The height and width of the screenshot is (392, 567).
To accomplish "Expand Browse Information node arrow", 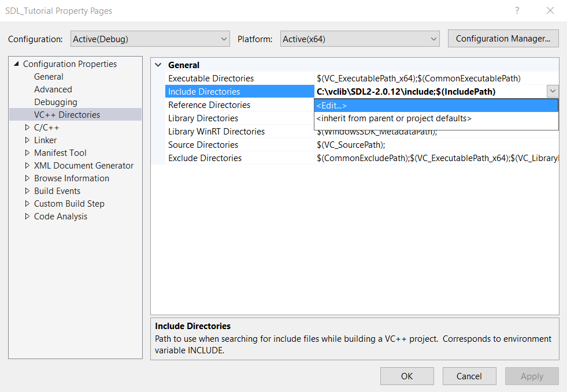I will [x=27, y=178].
